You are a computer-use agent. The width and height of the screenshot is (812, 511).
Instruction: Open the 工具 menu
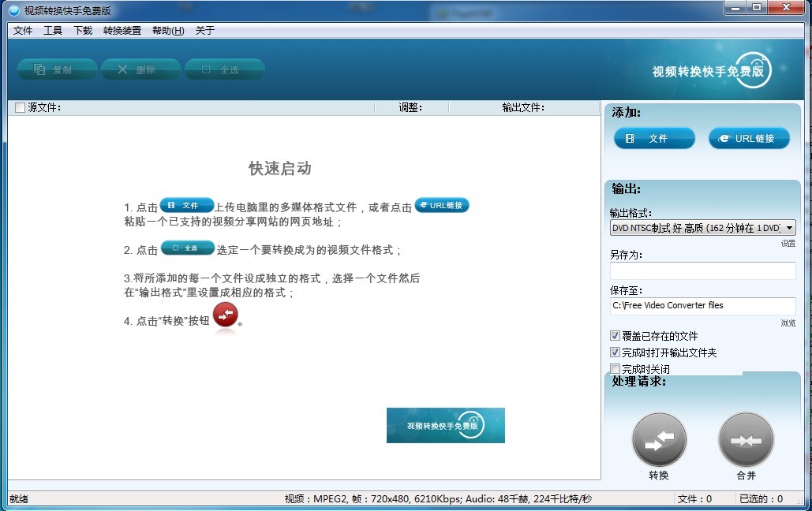pyautogui.click(x=53, y=31)
